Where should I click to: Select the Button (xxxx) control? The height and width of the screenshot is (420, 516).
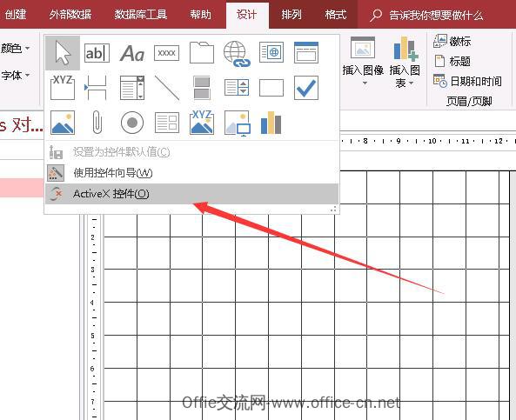(166, 53)
